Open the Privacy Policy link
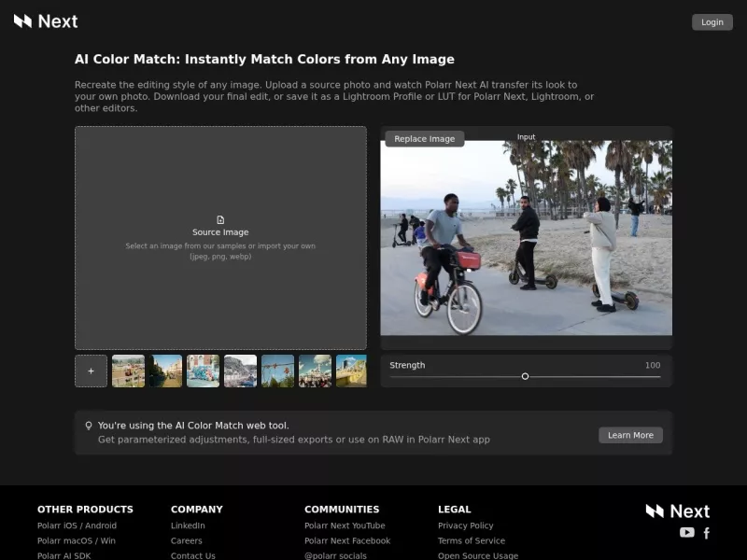The image size is (747, 560). pos(465,525)
